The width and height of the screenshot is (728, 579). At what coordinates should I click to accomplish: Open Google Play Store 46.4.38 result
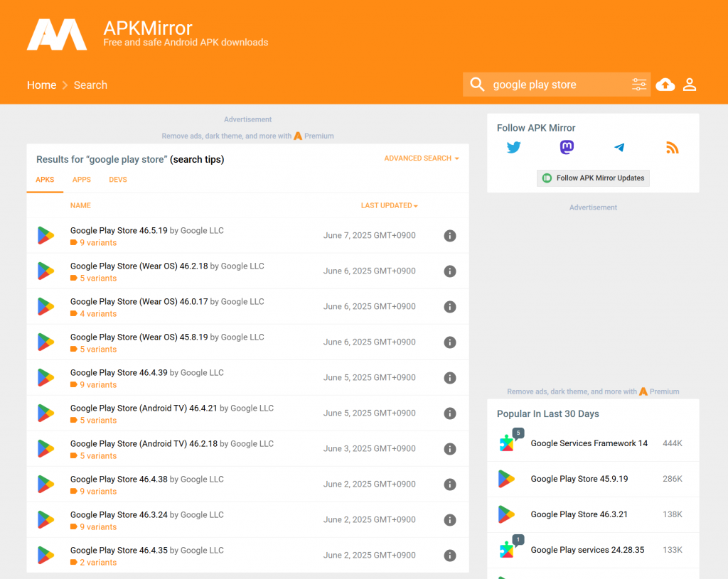pos(119,480)
